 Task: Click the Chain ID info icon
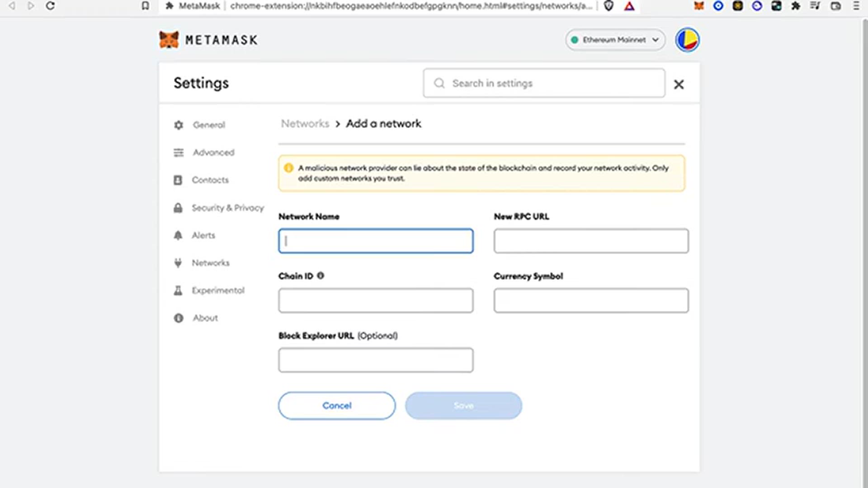tap(321, 276)
